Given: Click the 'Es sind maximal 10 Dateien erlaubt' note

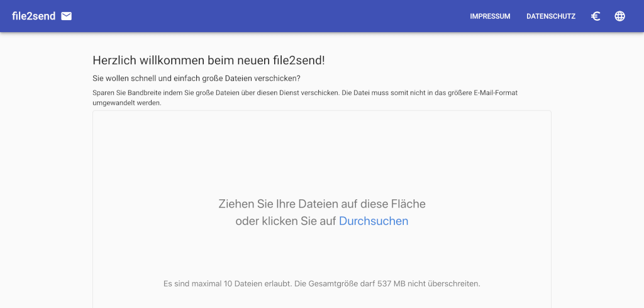Looking at the screenshot, I should [321, 283].
